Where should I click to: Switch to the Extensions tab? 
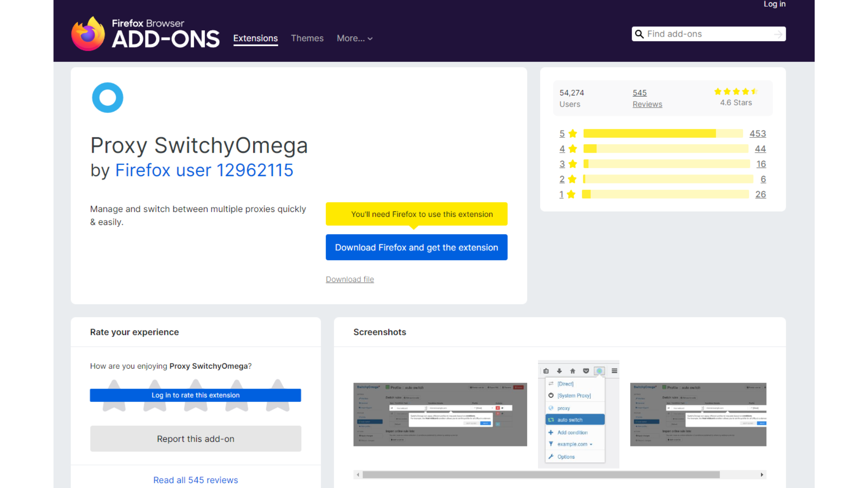pyautogui.click(x=255, y=38)
